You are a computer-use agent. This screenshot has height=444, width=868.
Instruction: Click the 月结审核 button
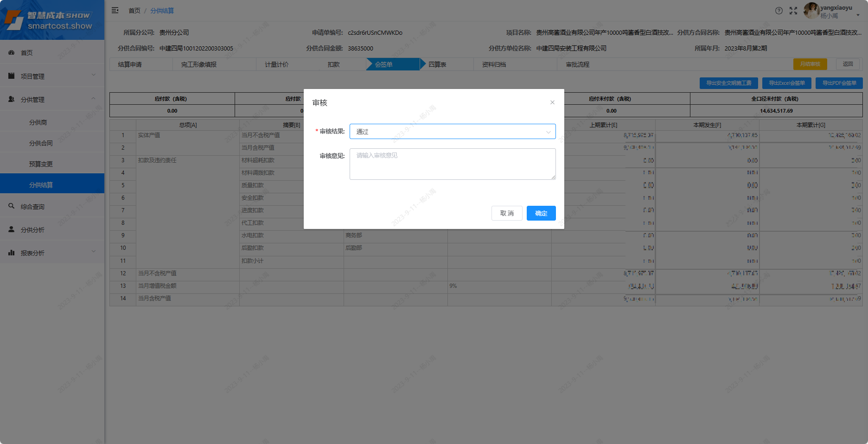[x=810, y=64]
